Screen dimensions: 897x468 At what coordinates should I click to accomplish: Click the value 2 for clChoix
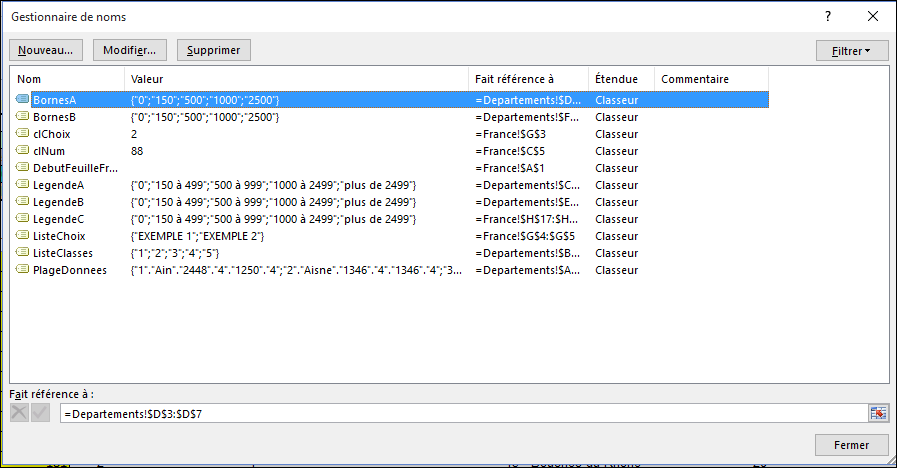pos(134,134)
